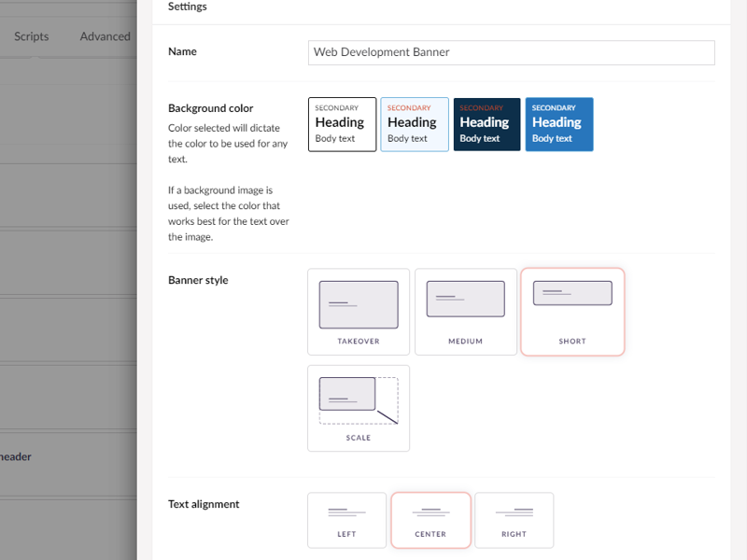Toggle the Short banner style selection
The height and width of the screenshot is (560, 747).
572,311
